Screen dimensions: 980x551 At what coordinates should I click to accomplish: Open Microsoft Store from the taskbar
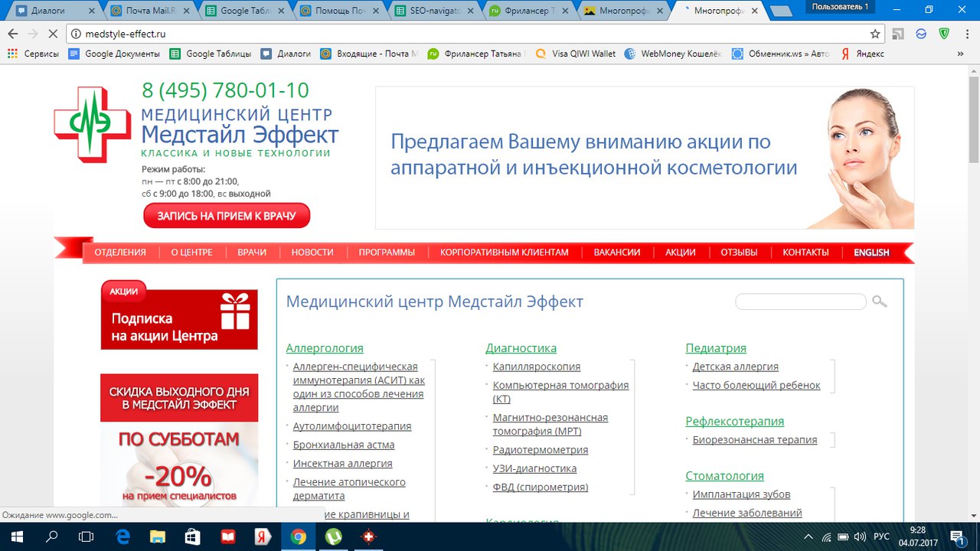pos(193,536)
